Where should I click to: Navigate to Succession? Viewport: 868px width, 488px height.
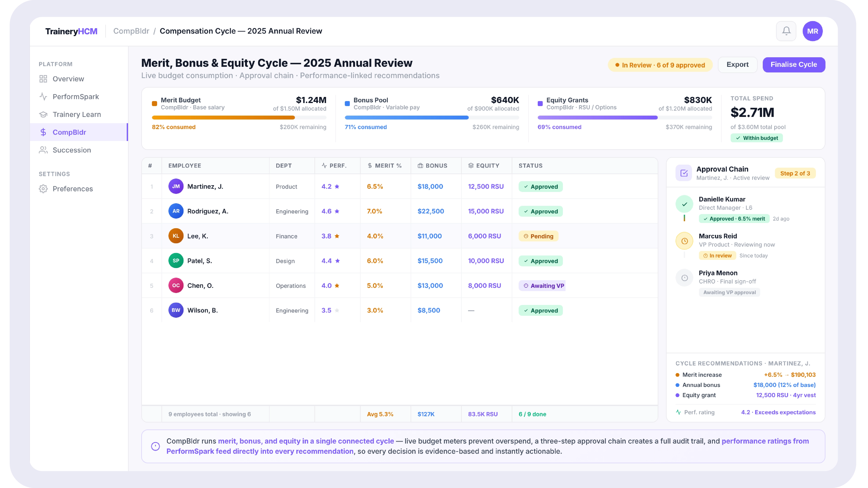[79, 150]
